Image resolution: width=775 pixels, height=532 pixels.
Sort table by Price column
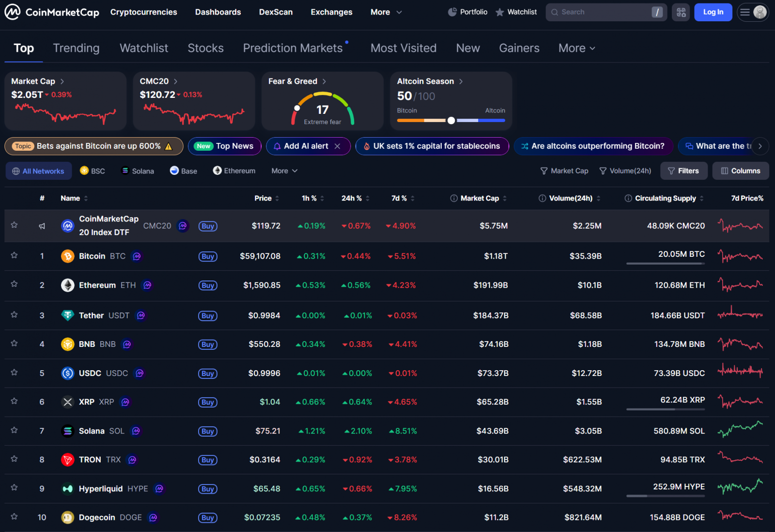(267, 198)
